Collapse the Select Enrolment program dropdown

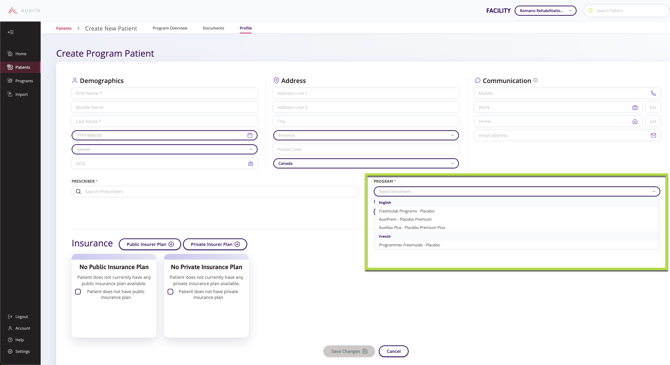tap(517, 191)
